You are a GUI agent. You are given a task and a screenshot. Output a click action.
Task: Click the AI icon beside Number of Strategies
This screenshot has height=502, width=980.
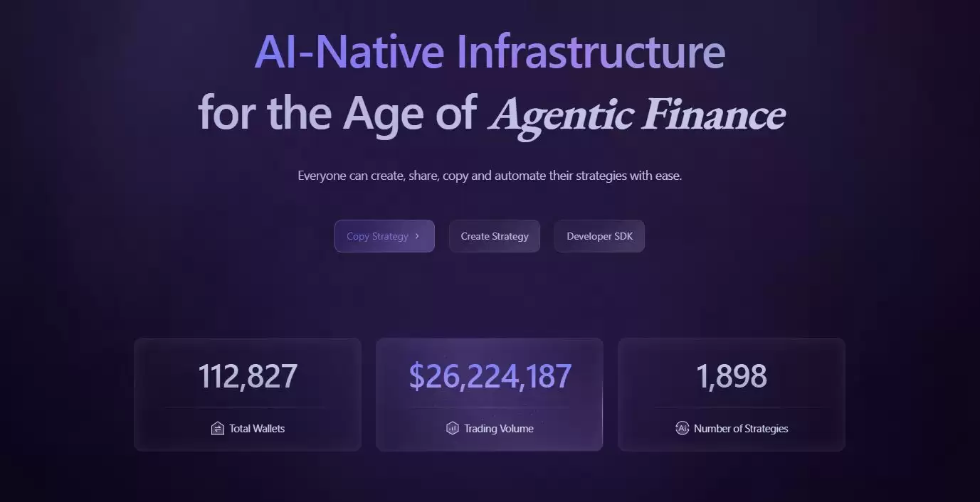pyautogui.click(x=682, y=428)
